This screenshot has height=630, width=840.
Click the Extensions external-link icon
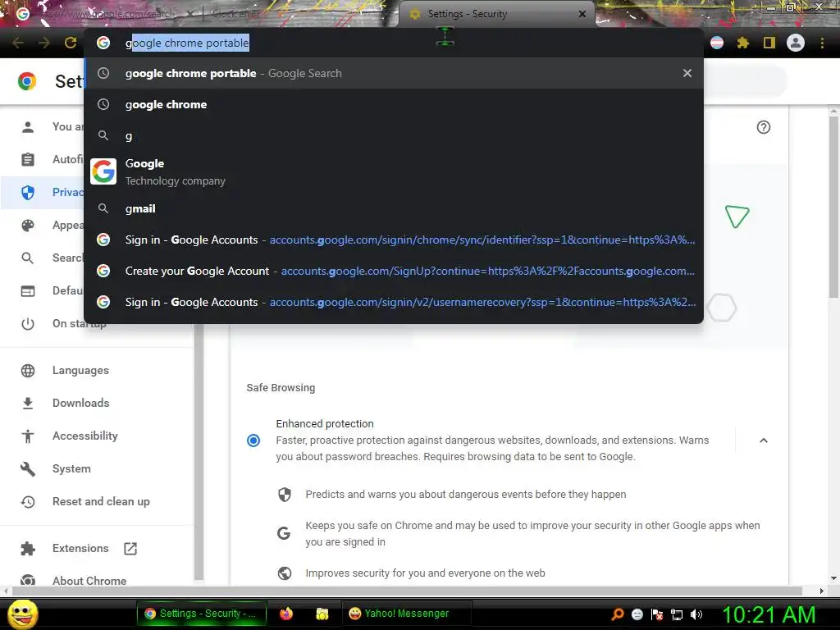[130, 549]
